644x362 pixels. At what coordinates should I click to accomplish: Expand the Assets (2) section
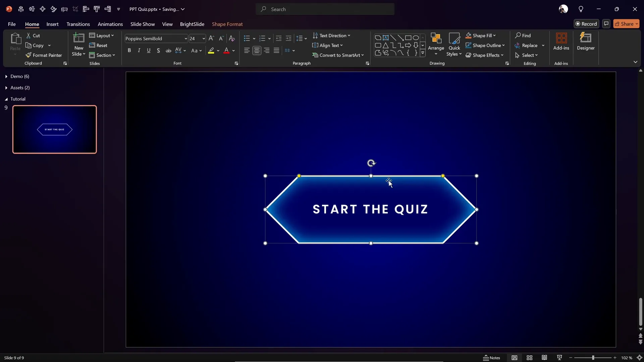click(6, 88)
